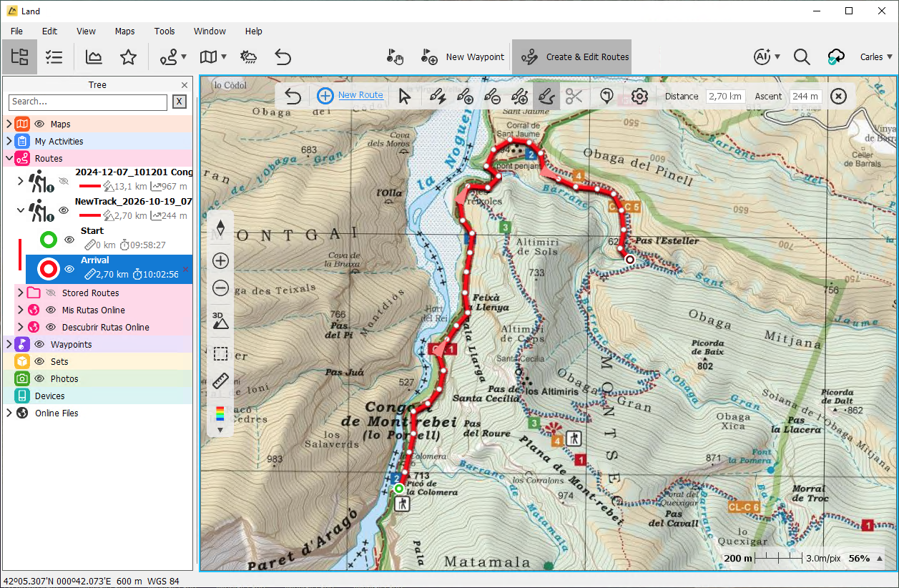The width and height of the screenshot is (899, 588).
Task: Open the Tools menu
Action: pos(164,31)
